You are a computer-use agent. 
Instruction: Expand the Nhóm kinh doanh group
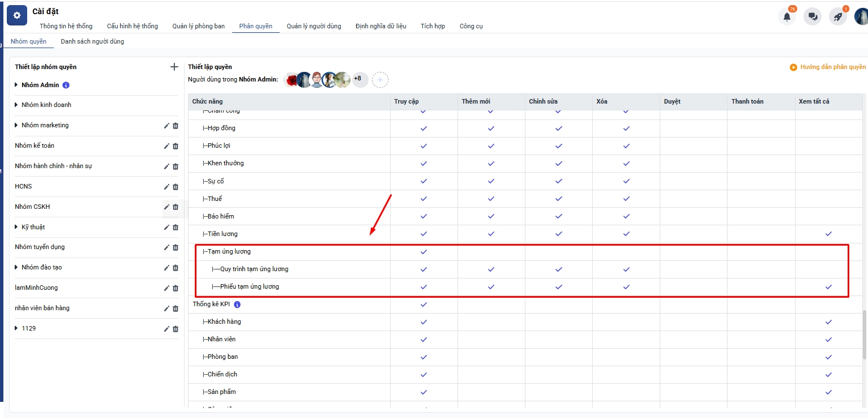point(16,105)
